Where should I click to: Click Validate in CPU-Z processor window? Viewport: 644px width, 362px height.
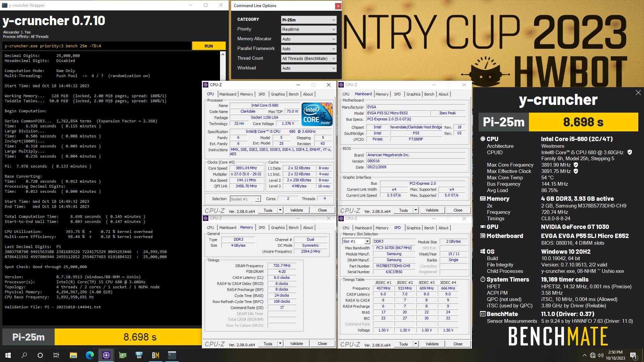click(x=297, y=210)
